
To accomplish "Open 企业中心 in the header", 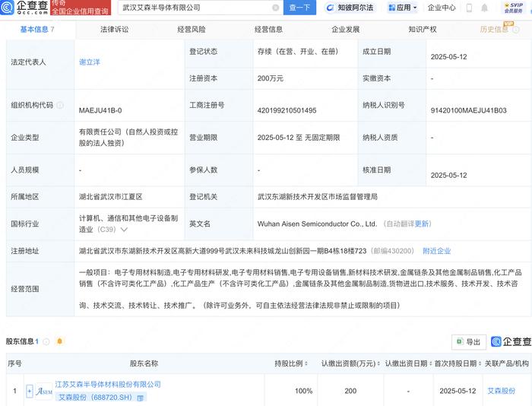I will pos(442,8).
